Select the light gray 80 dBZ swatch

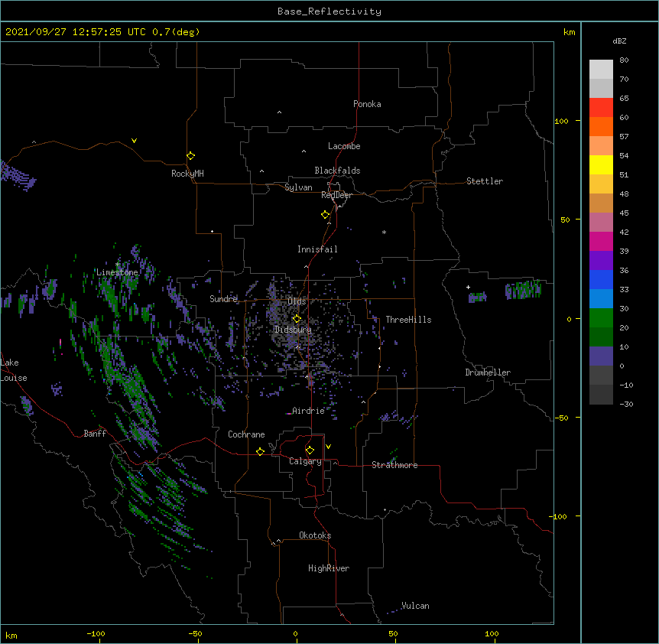601,69
